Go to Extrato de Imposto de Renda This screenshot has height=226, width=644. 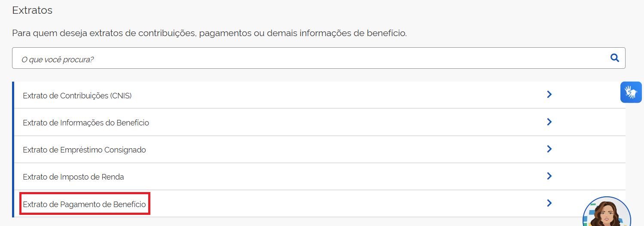point(73,177)
